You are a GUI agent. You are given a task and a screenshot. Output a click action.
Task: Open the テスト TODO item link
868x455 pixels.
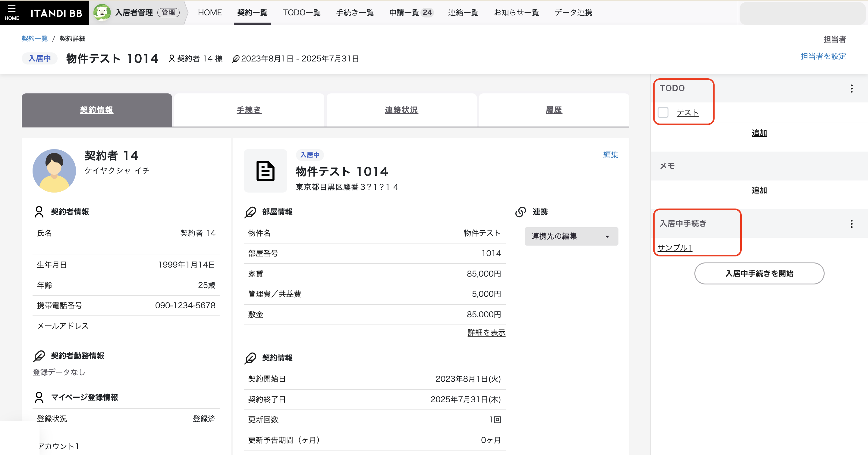[687, 112]
